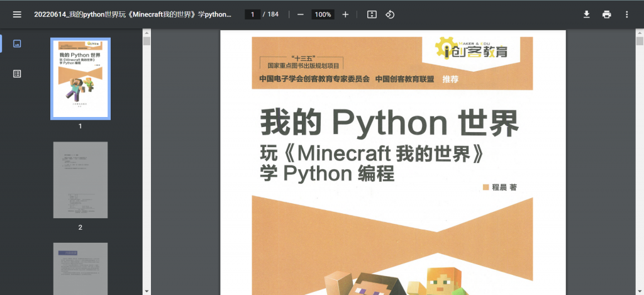Toggle the sidebar hamburger menu

click(x=17, y=14)
